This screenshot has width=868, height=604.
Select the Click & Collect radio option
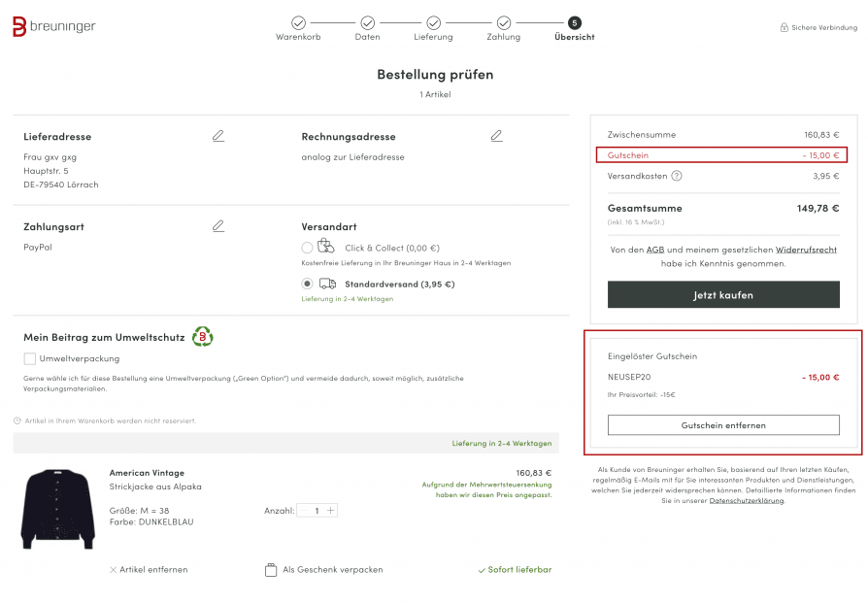[x=307, y=248]
